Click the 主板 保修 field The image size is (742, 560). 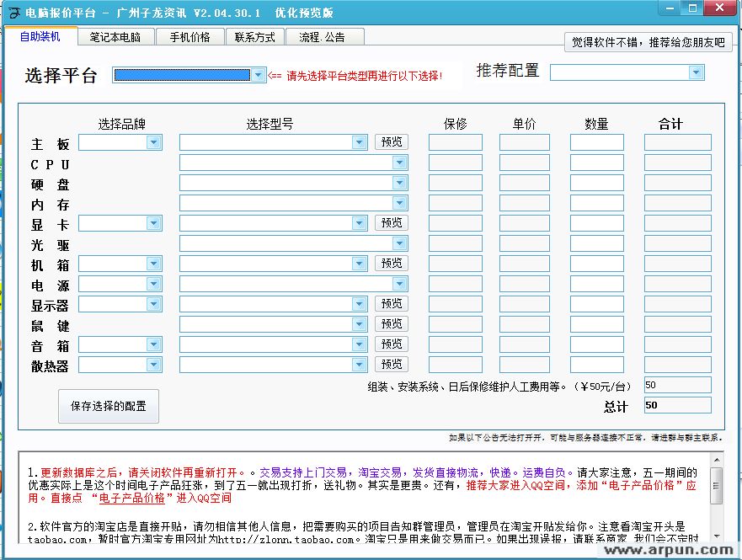click(456, 142)
